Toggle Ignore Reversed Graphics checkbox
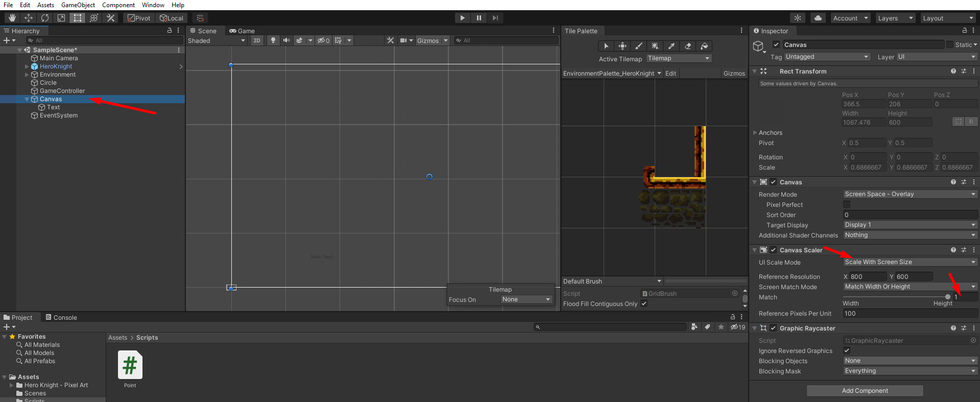The image size is (980, 402). (x=847, y=350)
